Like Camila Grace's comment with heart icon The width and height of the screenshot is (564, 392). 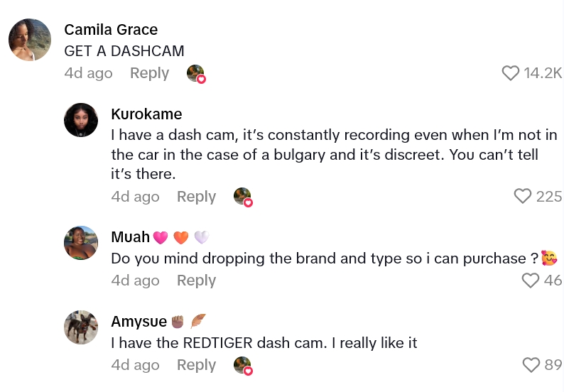coord(511,73)
